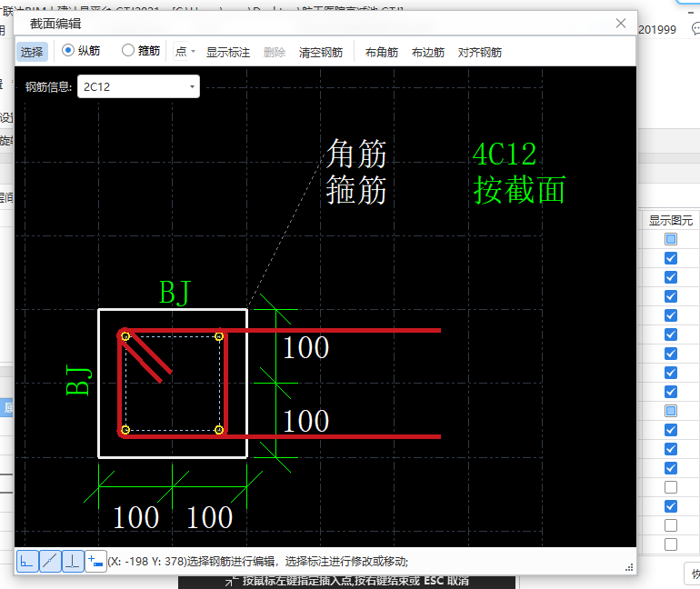Select the top-right corner rebar point
Image resolution: width=700 pixels, height=589 pixels.
point(219,336)
